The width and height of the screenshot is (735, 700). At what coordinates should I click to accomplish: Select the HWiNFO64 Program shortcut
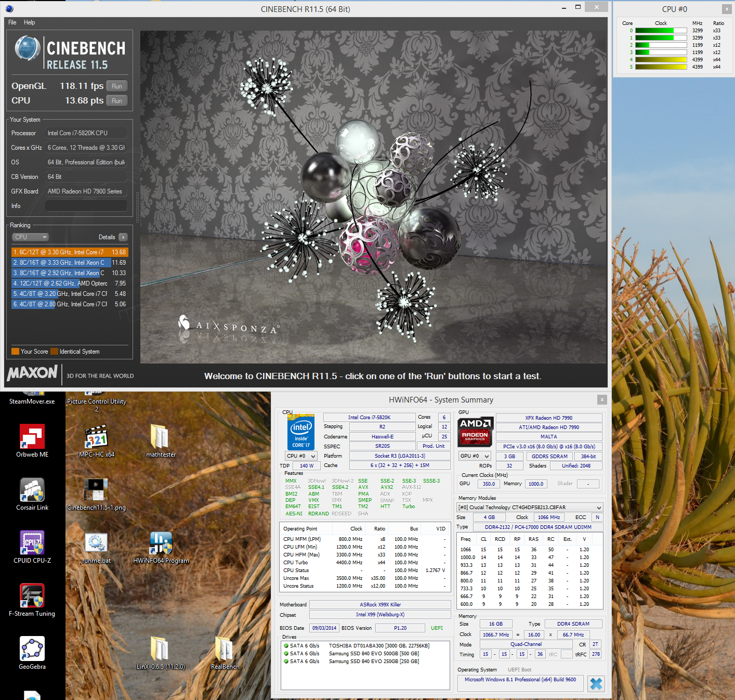[161, 543]
